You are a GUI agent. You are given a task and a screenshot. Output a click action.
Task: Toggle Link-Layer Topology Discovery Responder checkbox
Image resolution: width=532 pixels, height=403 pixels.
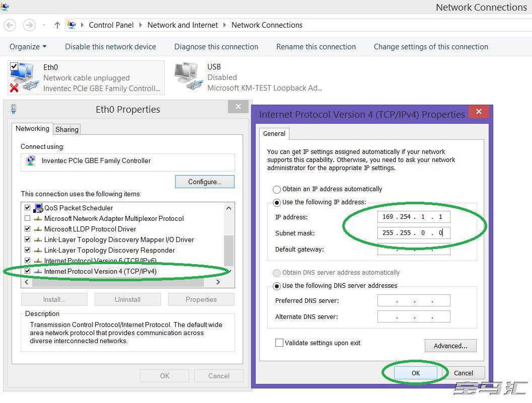28,250
